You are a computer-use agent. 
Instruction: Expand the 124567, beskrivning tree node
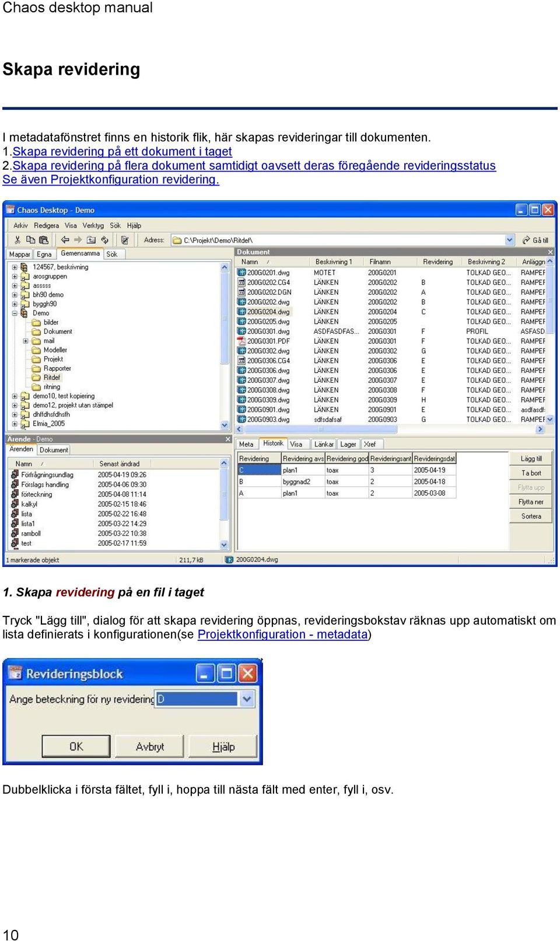pos(15,267)
